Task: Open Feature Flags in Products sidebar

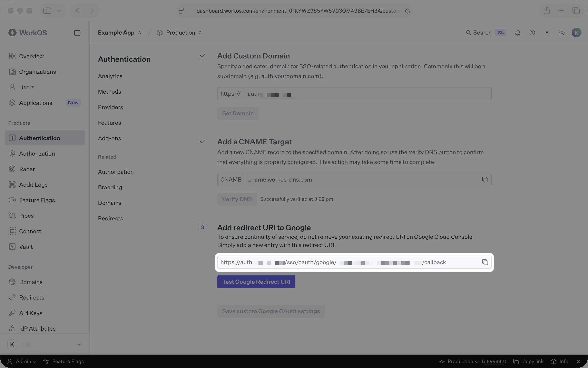Action: tap(45, 200)
